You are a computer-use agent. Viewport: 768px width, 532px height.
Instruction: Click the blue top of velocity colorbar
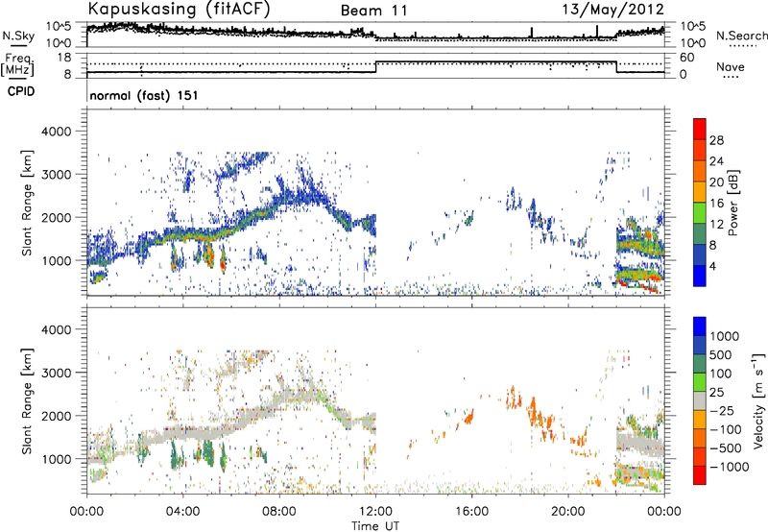[x=700, y=326]
